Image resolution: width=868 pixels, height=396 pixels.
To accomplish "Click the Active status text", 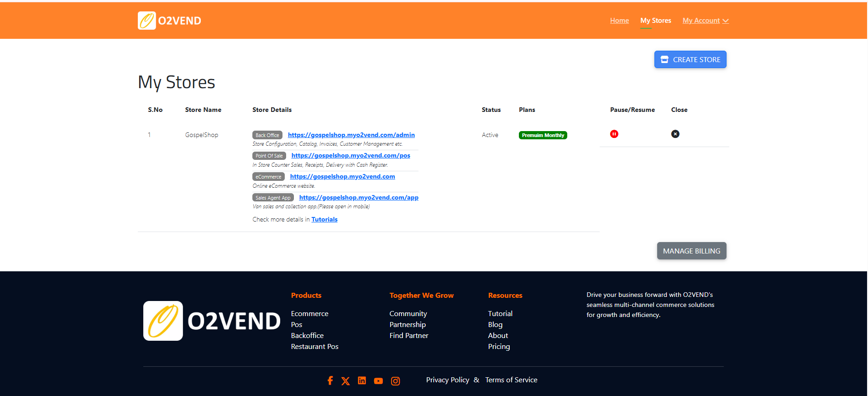I will (x=490, y=135).
